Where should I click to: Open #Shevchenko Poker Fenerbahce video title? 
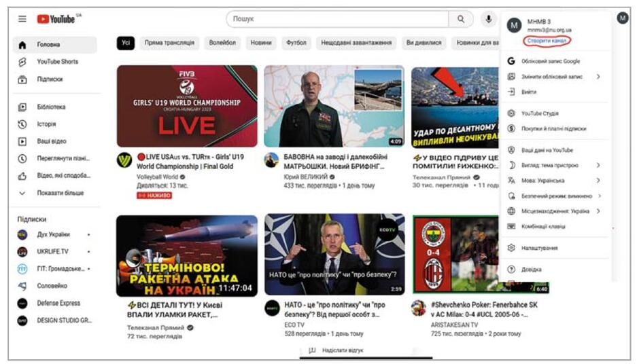click(x=484, y=310)
